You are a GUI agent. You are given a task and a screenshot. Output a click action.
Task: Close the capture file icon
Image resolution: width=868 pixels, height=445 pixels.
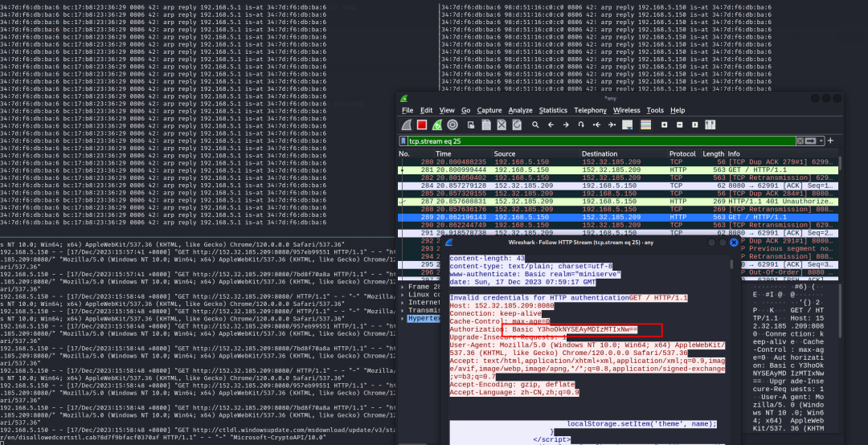[502, 125]
